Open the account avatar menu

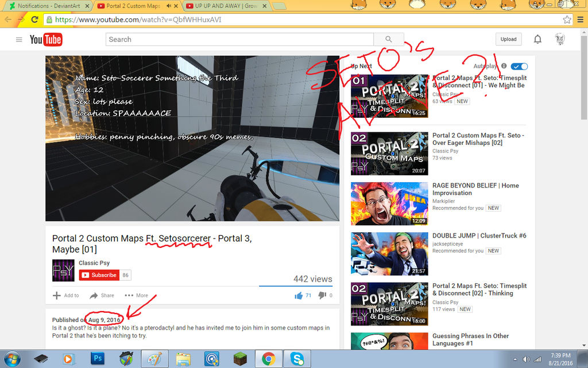pos(560,39)
